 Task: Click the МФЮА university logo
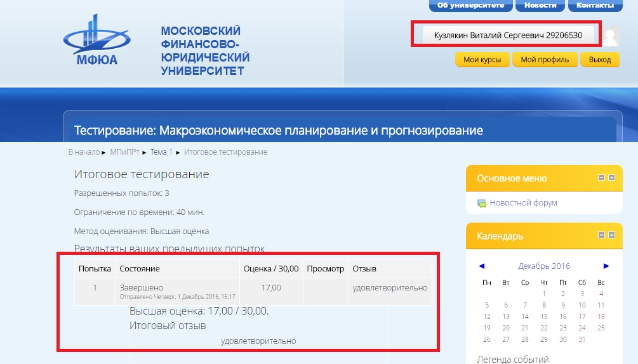[96, 40]
